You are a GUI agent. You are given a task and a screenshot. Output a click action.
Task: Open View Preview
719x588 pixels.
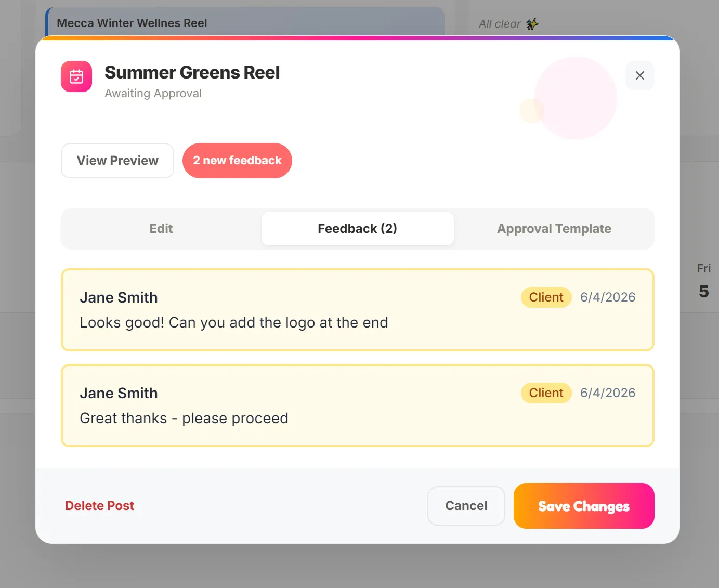coord(117,161)
